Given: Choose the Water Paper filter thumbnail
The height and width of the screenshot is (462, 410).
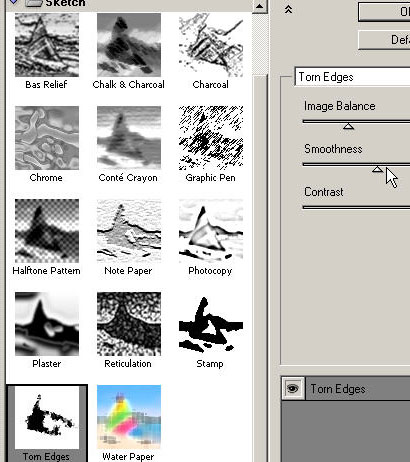Looking at the screenshot, I should (129, 417).
